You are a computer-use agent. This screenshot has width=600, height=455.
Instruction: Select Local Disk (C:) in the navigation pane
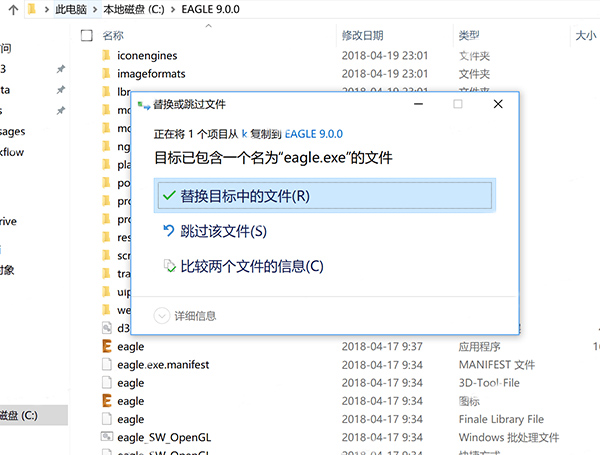[x=34, y=415]
